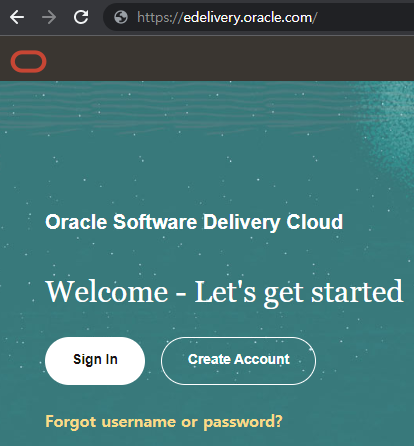Image resolution: width=414 pixels, height=446 pixels.
Task: Click the red Oracle logo
Action: click(28, 61)
